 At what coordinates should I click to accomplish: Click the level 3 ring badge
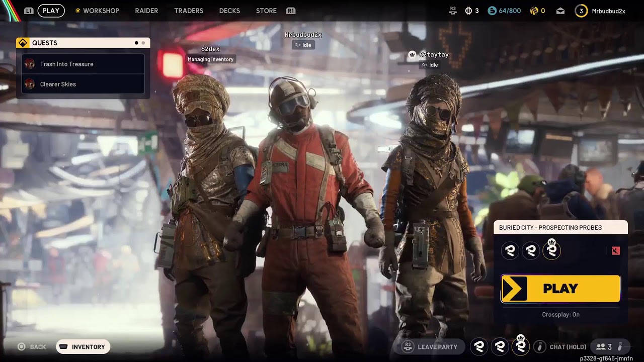[x=581, y=11]
